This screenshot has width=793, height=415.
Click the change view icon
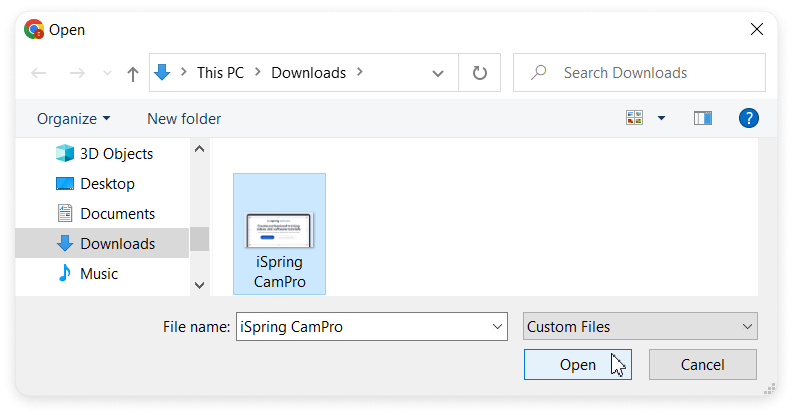coord(634,118)
